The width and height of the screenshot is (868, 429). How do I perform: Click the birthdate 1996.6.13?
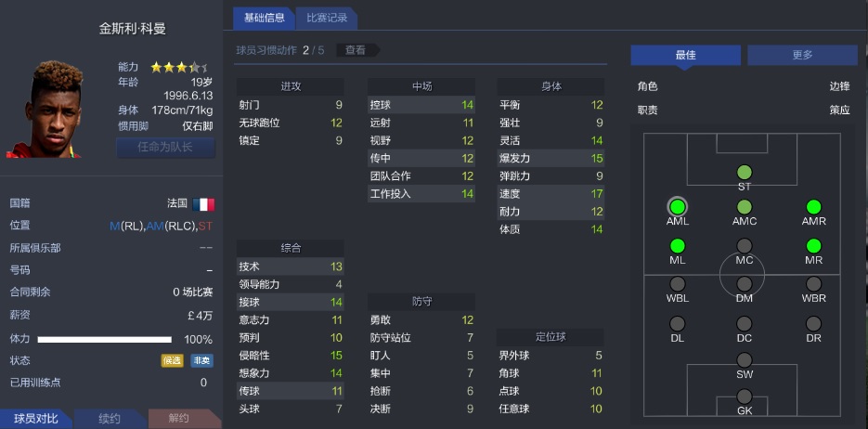(188, 96)
